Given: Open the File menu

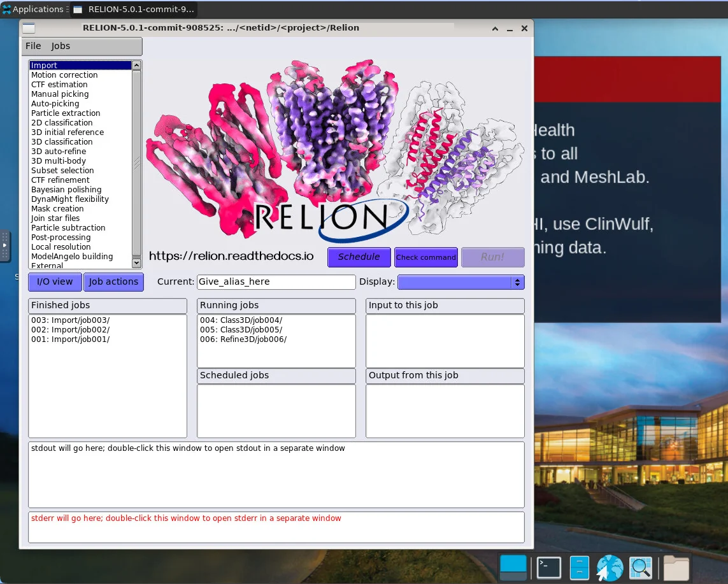Looking at the screenshot, I should (x=33, y=46).
